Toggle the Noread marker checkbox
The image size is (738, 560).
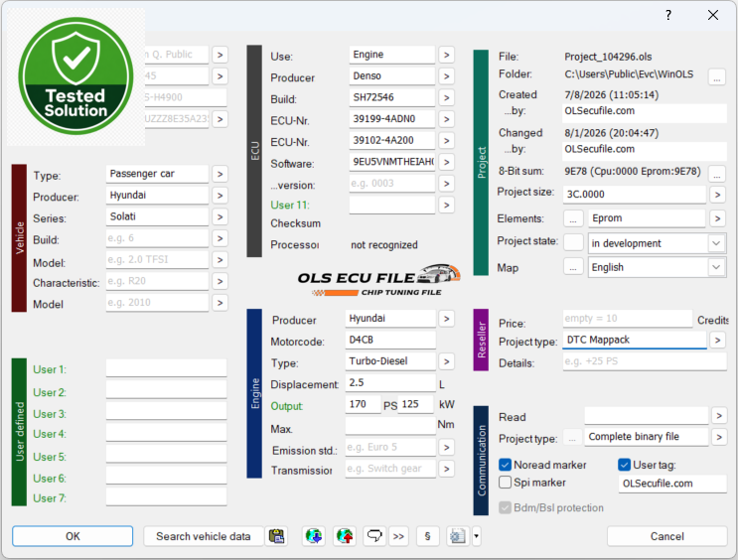(505, 465)
